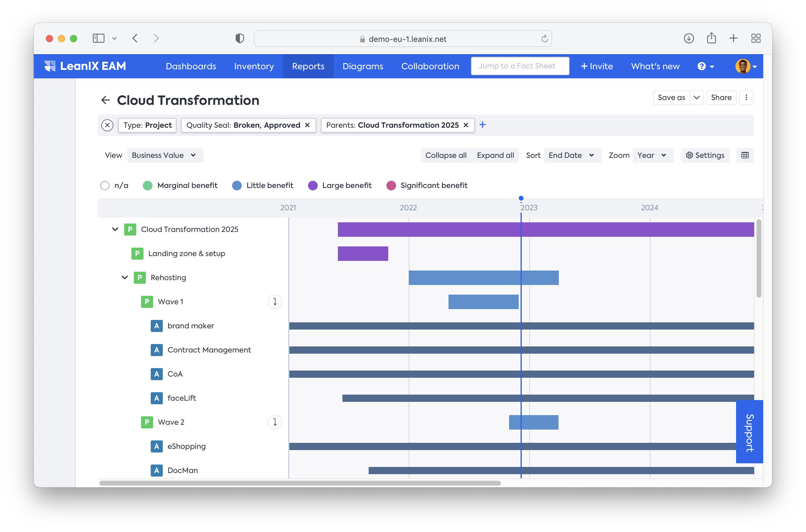Screen dimensions: 806x532
Task: Click the Wave 2 drill-down arrow icon
Action: click(275, 422)
